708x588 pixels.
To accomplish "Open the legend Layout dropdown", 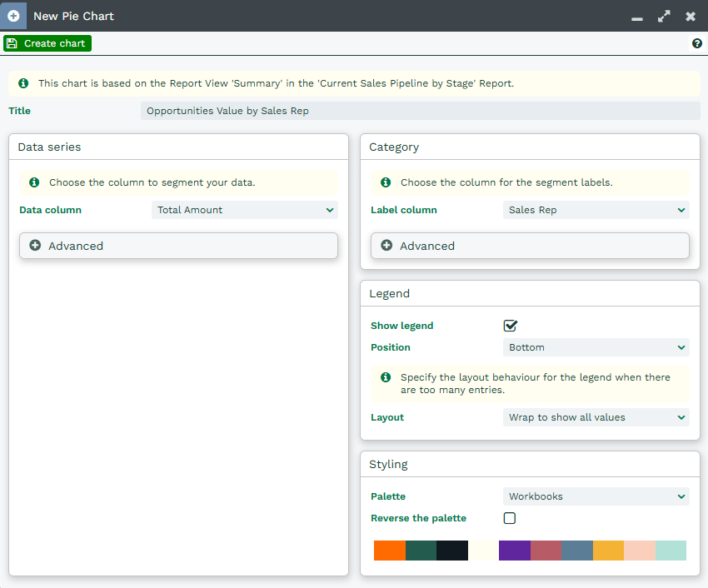I will (x=596, y=417).
